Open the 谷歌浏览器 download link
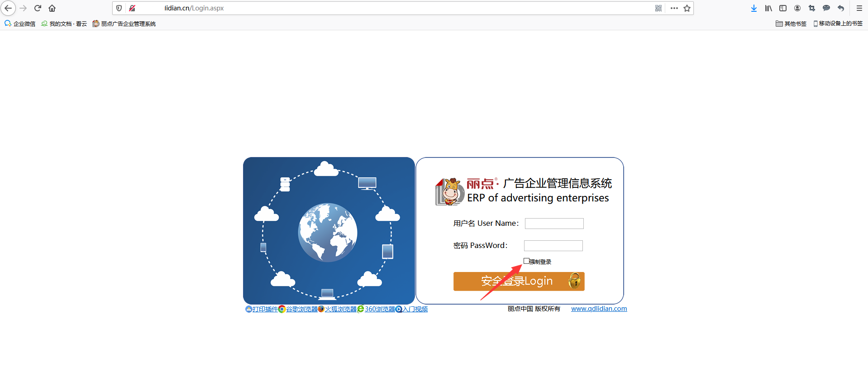868x391 pixels. tap(301, 309)
